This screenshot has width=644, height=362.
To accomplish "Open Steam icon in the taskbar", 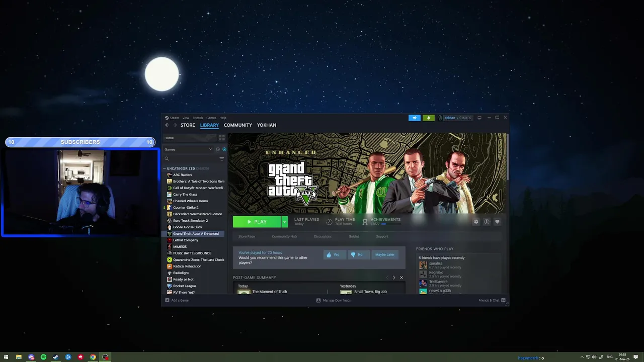I will click(55, 357).
